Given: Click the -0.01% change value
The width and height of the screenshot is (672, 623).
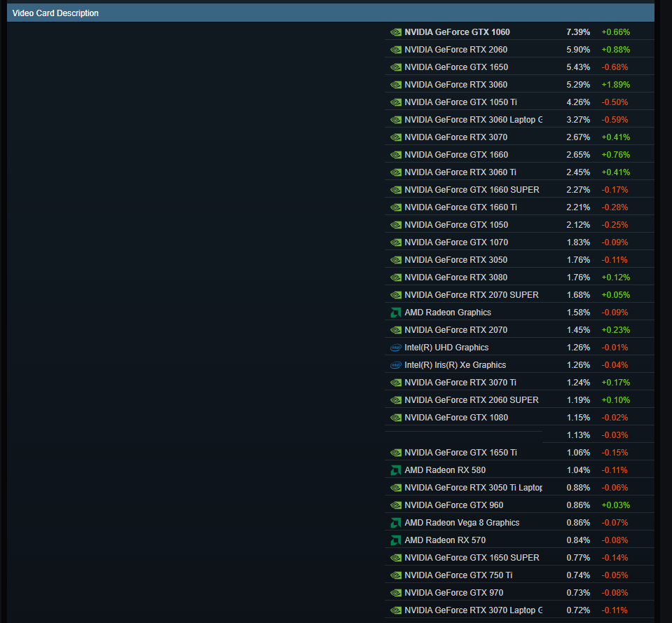Looking at the screenshot, I should click(615, 348).
